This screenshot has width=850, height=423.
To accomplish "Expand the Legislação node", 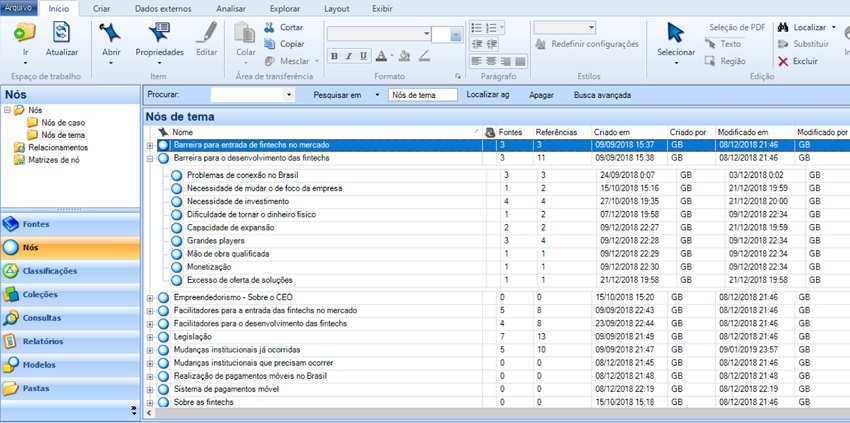I will [x=150, y=337].
